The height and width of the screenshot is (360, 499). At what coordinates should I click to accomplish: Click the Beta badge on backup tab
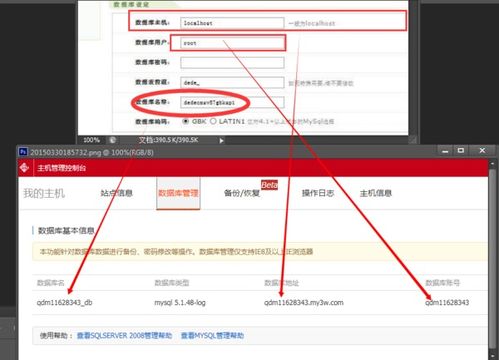click(x=269, y=185)
